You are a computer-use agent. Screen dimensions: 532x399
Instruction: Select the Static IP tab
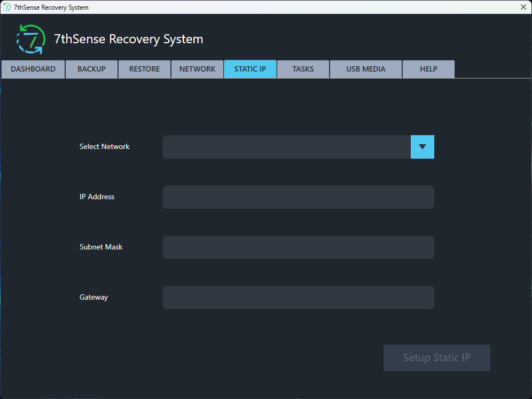pos(250,69)
